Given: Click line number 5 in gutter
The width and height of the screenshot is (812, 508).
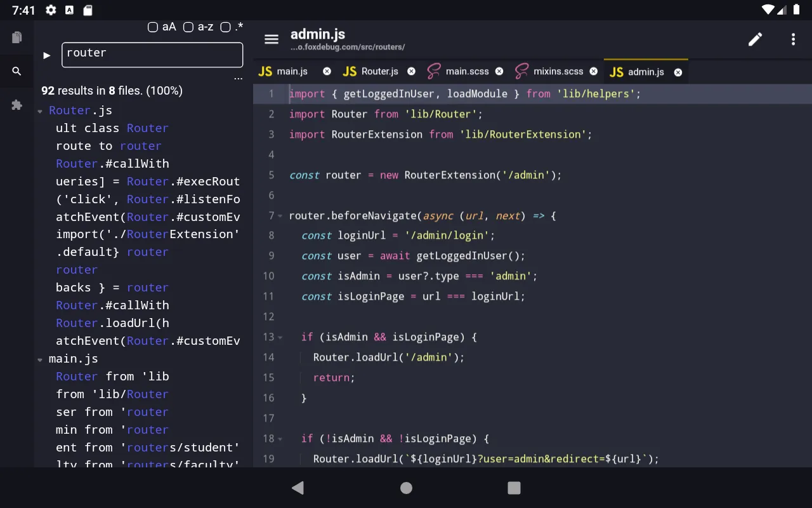Looking at the screenshot, I should 272,175.
